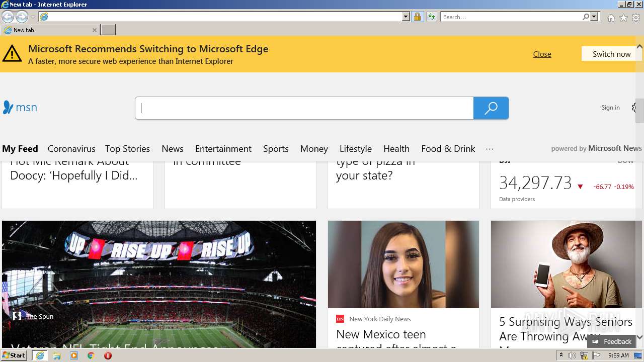Click the browser Back arrow button
Screen dimensions: 644x362
point(8,17)
